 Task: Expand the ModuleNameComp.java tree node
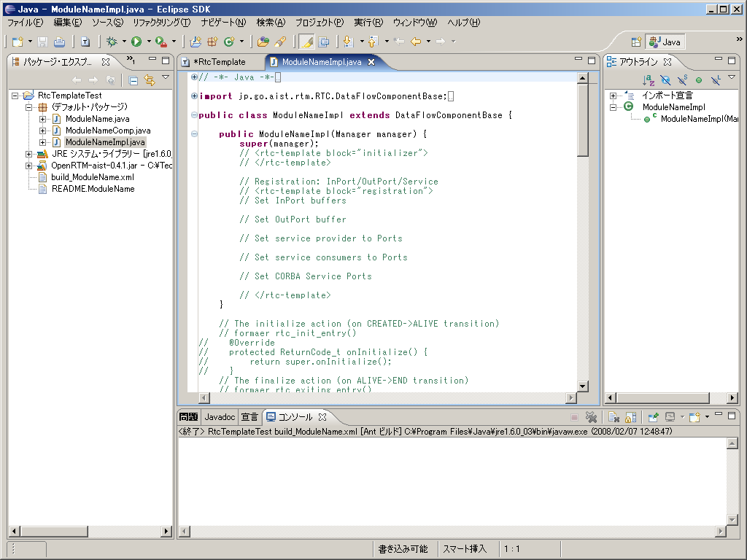(42, 131)
